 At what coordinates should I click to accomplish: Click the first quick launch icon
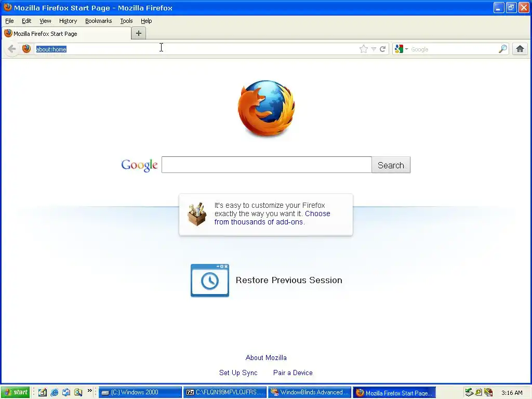click(x=43, y=392)
